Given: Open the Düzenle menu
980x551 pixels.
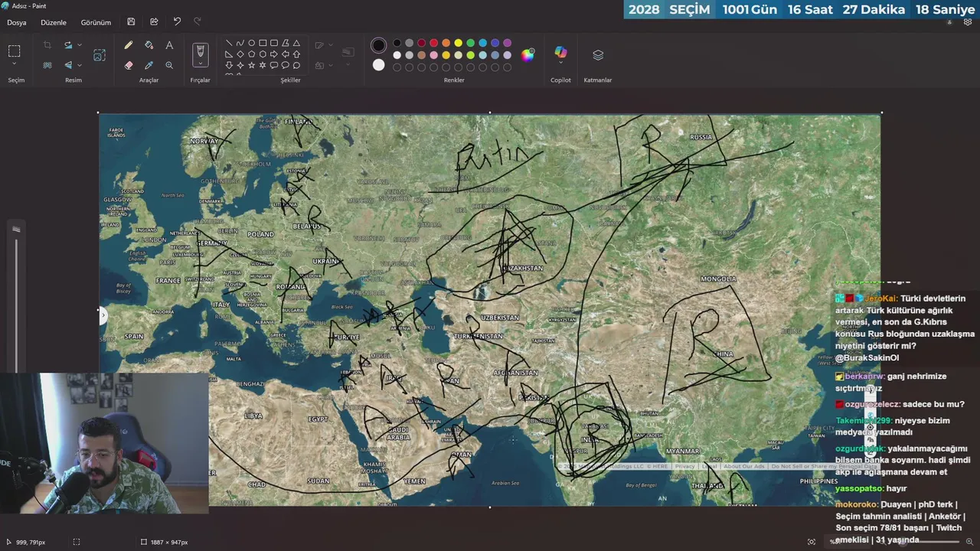Looking at the screenshot, I should 54,22.
